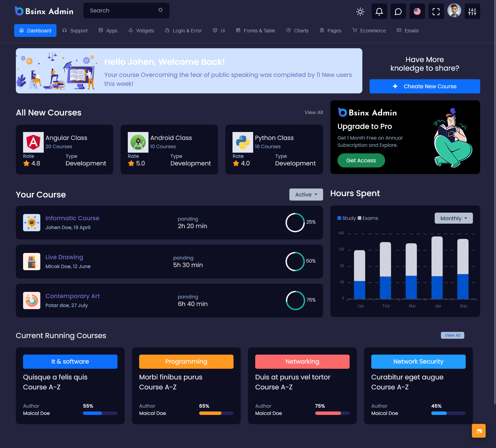Open settings via the sliders icon
Viewport: 496px width, 448px height.
472,11
